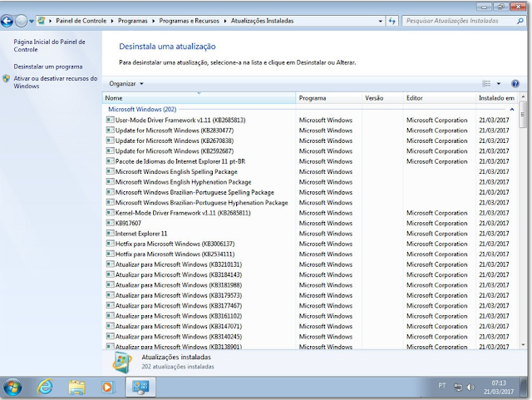Viewport: 532px width, 400px height.
Task: Collapse the Microsoft Windows (202) group
Action: [512, 109]
